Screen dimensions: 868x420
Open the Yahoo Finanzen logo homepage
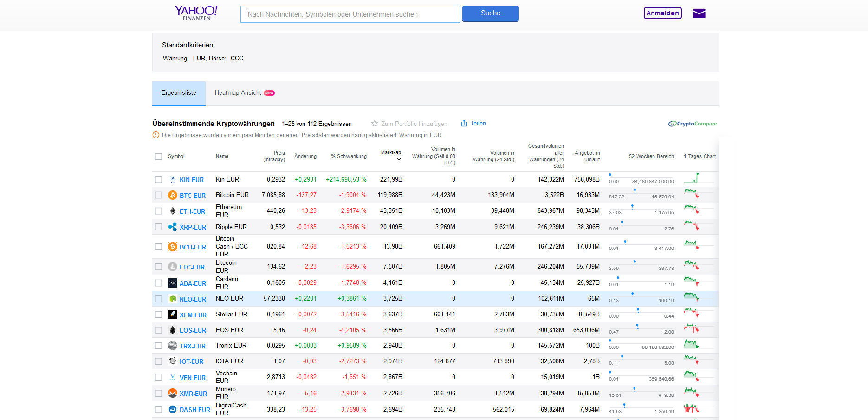click(196, 13)
